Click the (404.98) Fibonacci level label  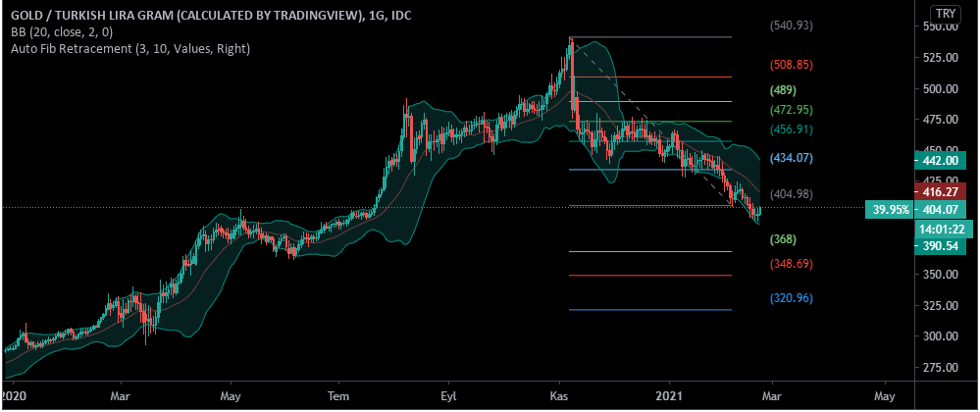coord(792,194)
